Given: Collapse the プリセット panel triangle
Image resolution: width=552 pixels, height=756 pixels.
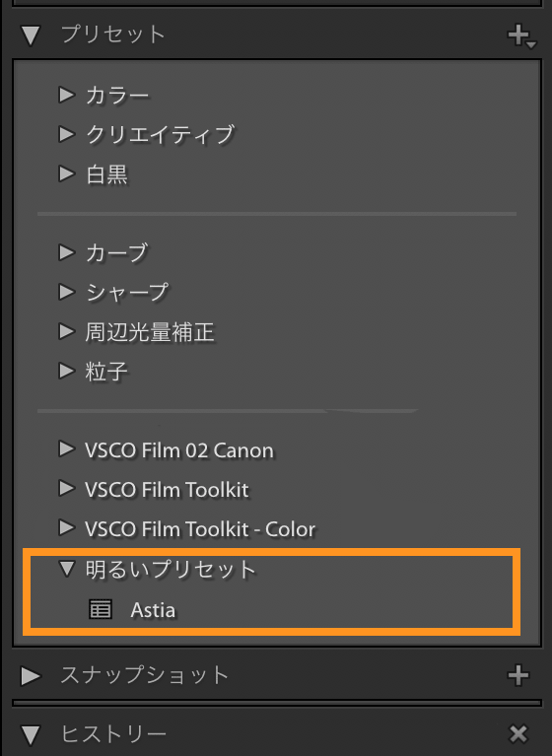Looking at the screenshot, I should tap(31, 36).
